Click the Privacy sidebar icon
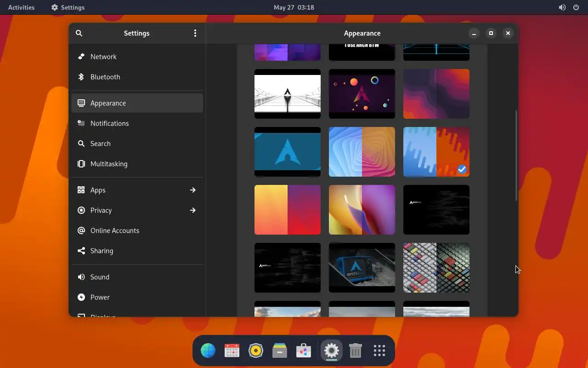 [81, 210]
